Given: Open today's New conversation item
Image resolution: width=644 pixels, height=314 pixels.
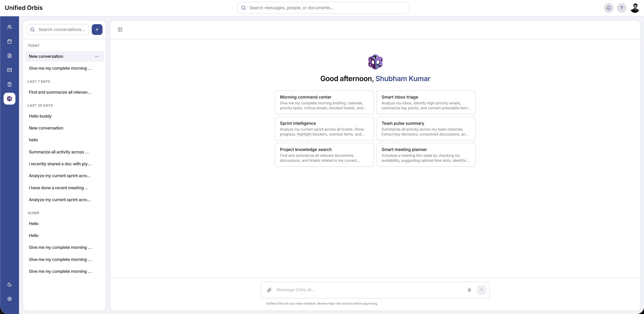Looking at the screenshot, I should click(x=65, y=56).
